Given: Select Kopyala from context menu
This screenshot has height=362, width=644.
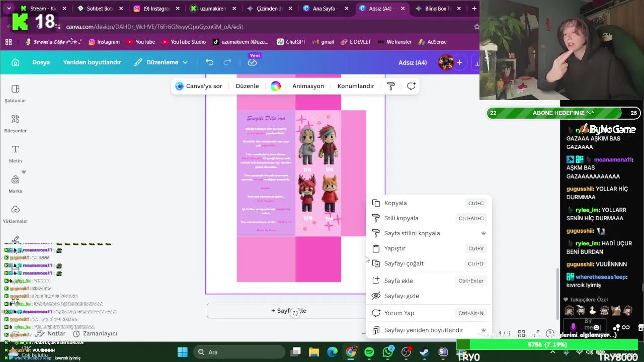Looking at the screenshot, I should 428,203.
